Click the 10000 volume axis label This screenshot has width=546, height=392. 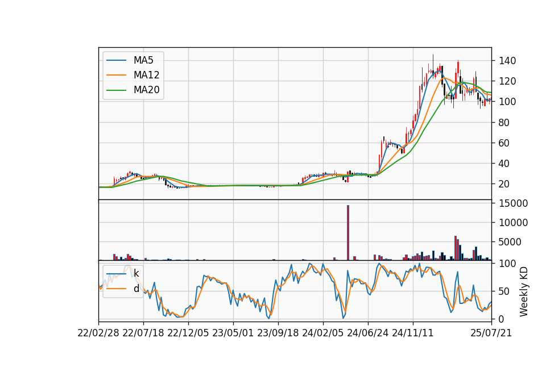tap(513, 223)
